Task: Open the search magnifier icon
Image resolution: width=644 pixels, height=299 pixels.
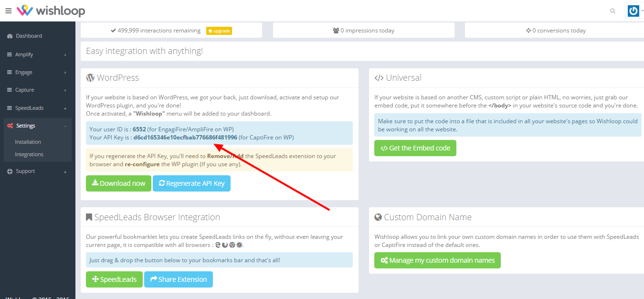Action: 612,11
